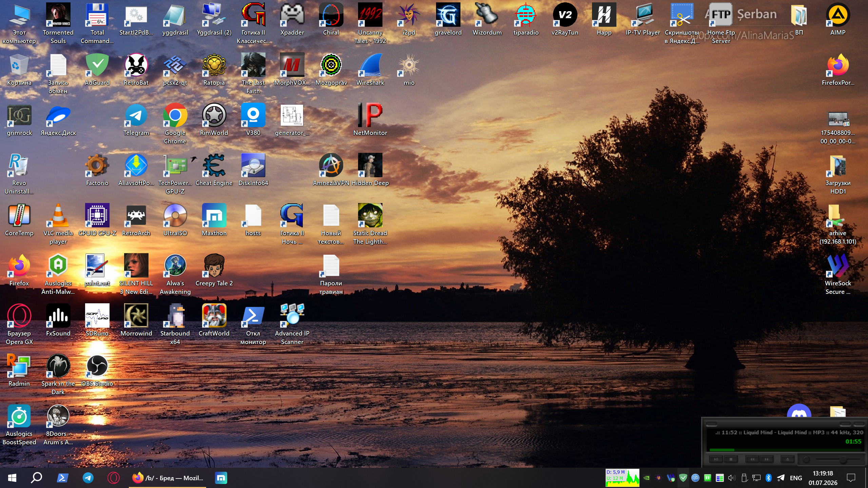This screenshot has height=488, width=868.
Task: Open the V380 desktop shortcut
Action: [253, 120]
